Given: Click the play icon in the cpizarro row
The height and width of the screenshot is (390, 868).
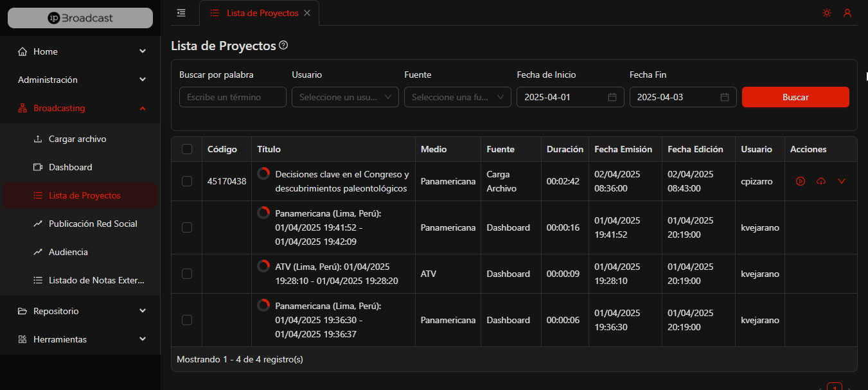Looking at the screenshot, I should click(800, 181).
